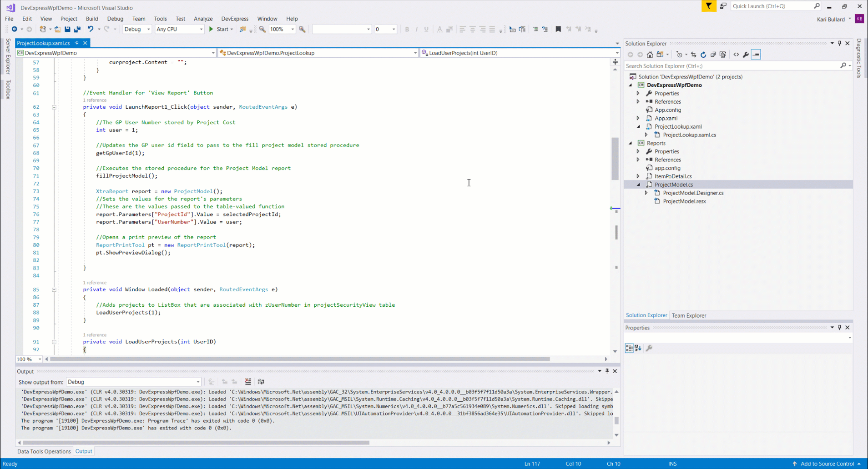The image size is (868, 469).
Task: Click the zoom out magnifier icon
Action: [262, 29]
